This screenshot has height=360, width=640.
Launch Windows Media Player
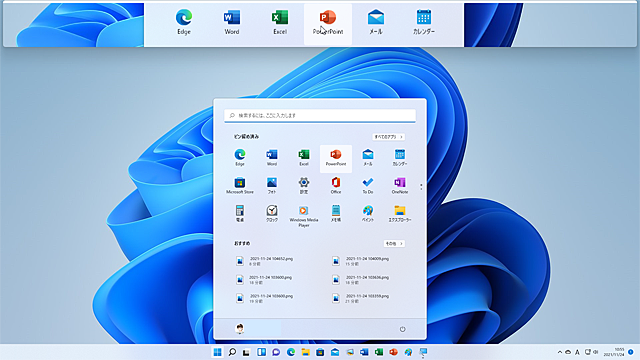(x=303, y=216)
